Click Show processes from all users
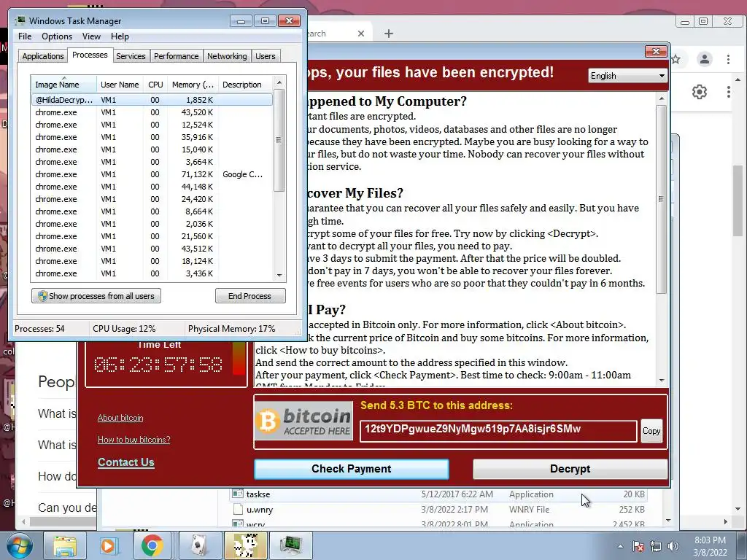 coord(96,296)
